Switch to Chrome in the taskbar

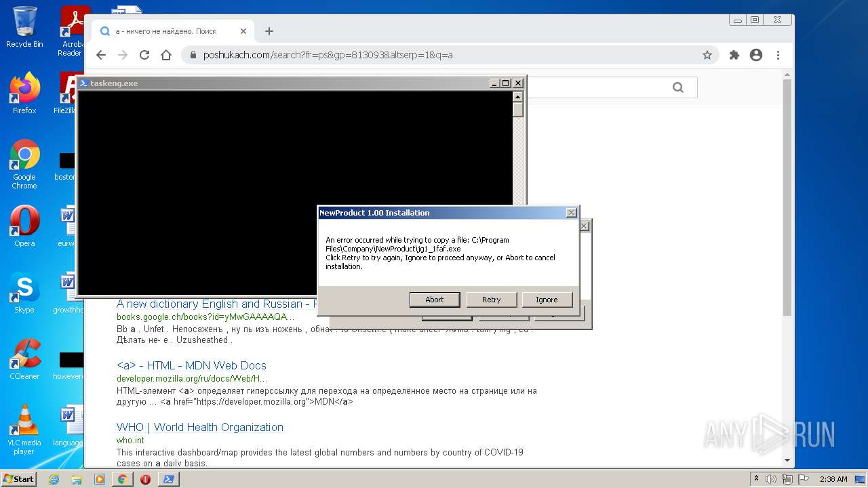122,479
